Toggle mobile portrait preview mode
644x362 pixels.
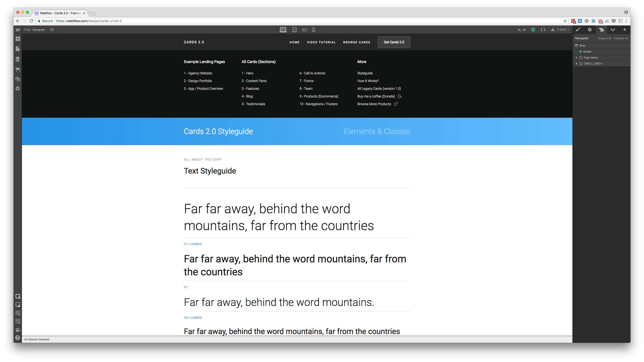coord(313,30)
